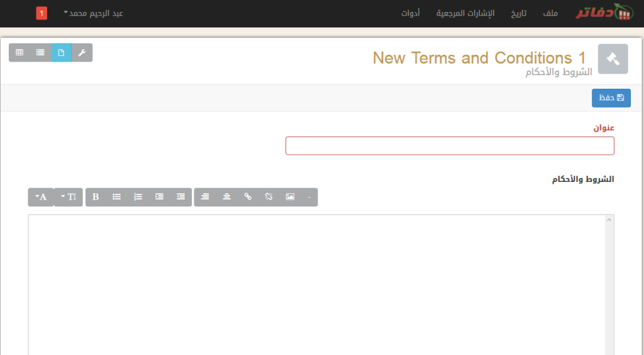The width and height of the screenshot is (644, 355).
Task: Open the font size dropdown (T)
Action: tap(69, 197)
